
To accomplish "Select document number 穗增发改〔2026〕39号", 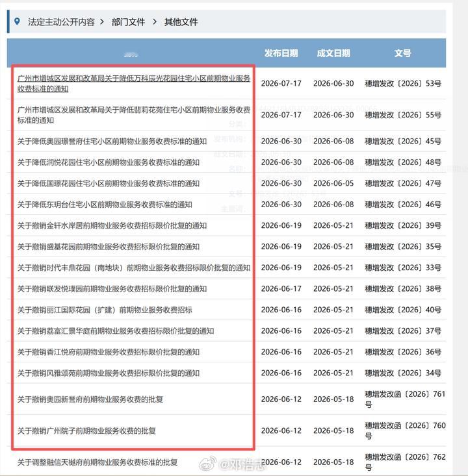I will [402, 225].
